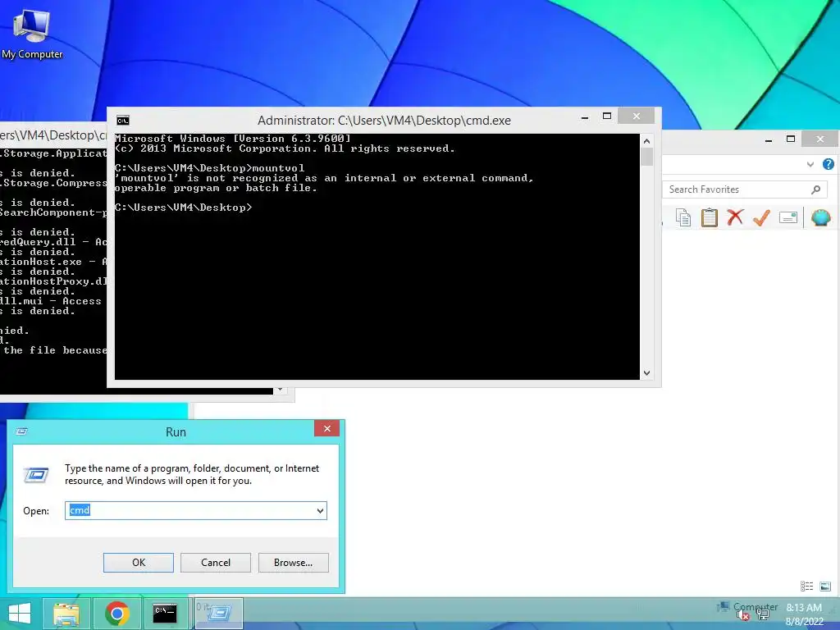The height and width of the screenshot is (630, 840).
Task: Click 'Microsoft Windows [Version 6.3.9600]' line
Action: [232, 138]
